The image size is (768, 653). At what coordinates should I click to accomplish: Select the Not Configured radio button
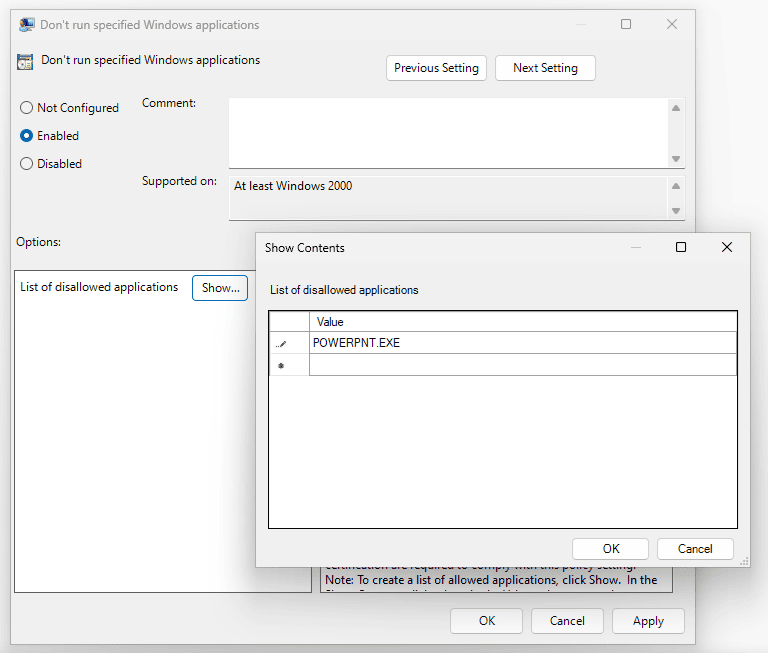[27, 108]
